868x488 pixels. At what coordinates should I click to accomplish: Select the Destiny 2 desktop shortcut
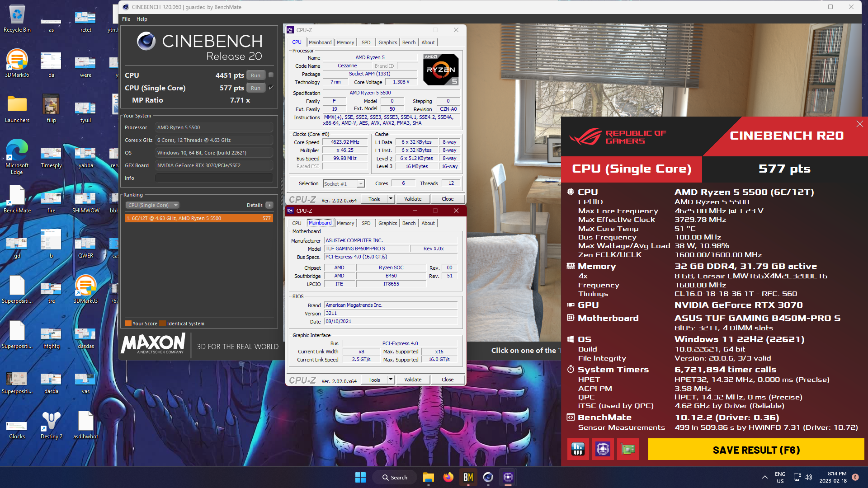pyautogui.click(x=52, y=425)
